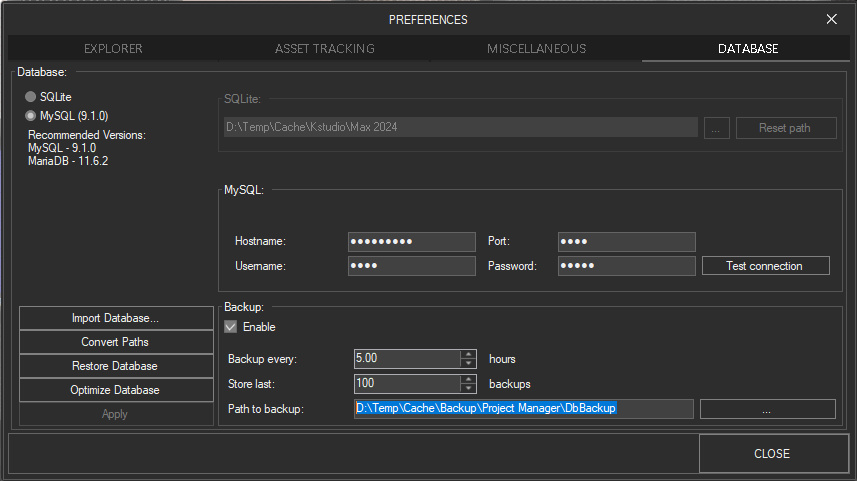
Task: Click the Store last value field
Action: click(x=407, y=384)
